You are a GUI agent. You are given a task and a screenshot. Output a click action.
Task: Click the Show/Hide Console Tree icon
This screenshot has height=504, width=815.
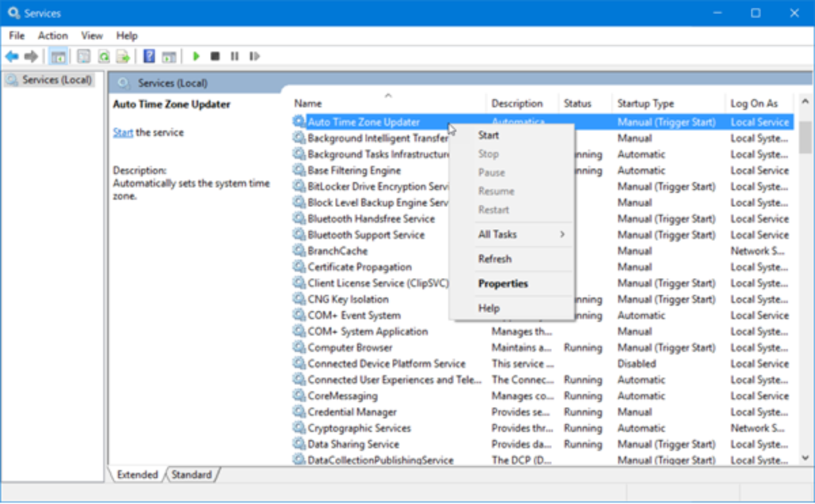(x=58, y=56)
